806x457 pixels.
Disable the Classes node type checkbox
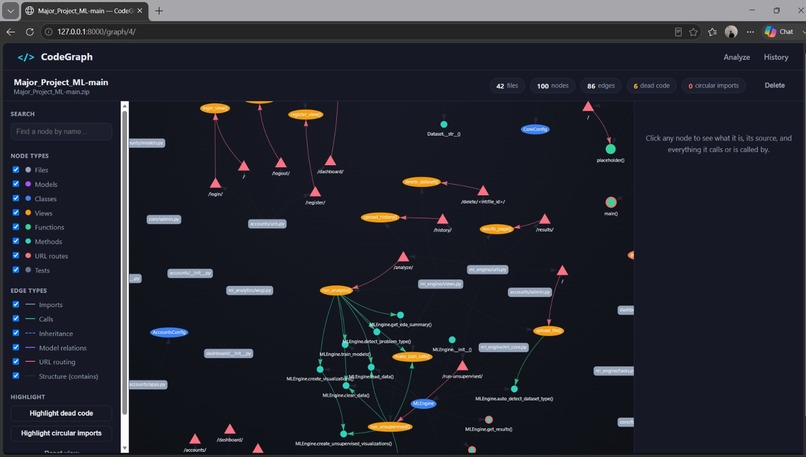click(x=16, y=198)
